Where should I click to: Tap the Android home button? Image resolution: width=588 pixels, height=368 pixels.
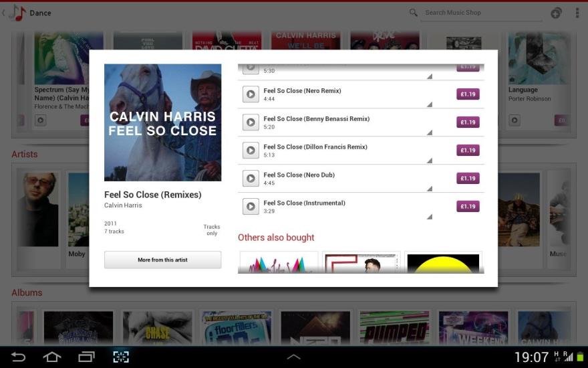[x=51, y=357]
